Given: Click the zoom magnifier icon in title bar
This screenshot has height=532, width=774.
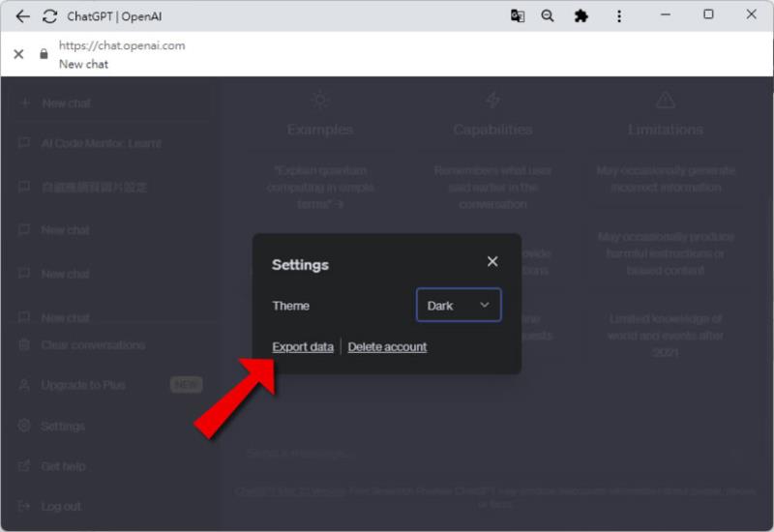Looking at the screenshot, I should pyautogui.click(x=548, y=16).
